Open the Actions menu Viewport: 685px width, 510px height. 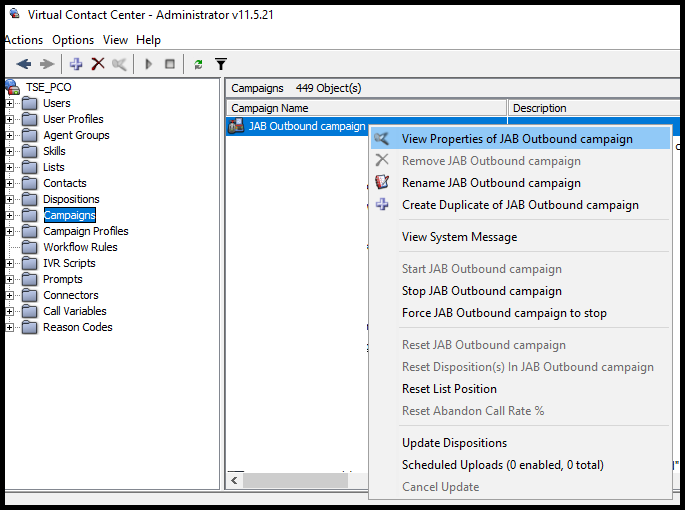pos(24,40)
